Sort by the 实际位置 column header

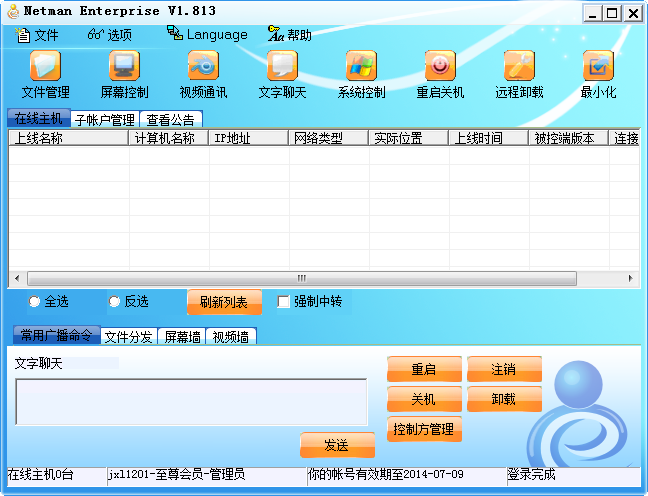click(409, 138)
